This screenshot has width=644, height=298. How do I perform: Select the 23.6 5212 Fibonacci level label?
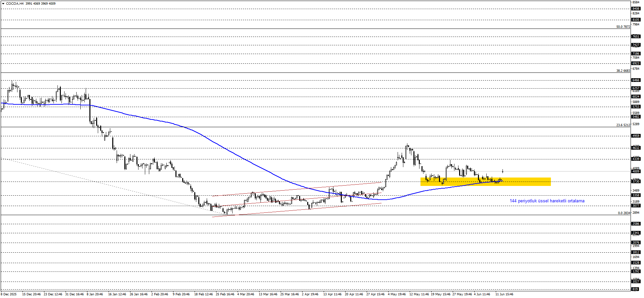(x=623, y=125)
